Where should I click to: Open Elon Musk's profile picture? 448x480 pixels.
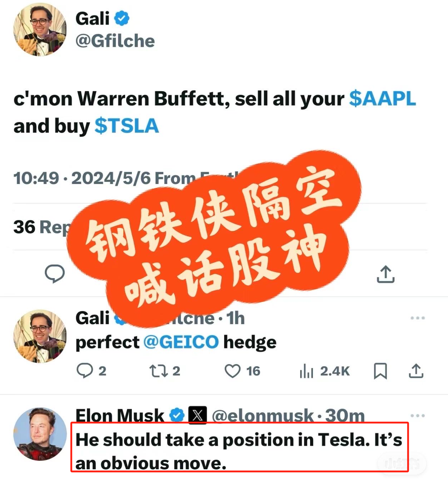pos(40,434)
